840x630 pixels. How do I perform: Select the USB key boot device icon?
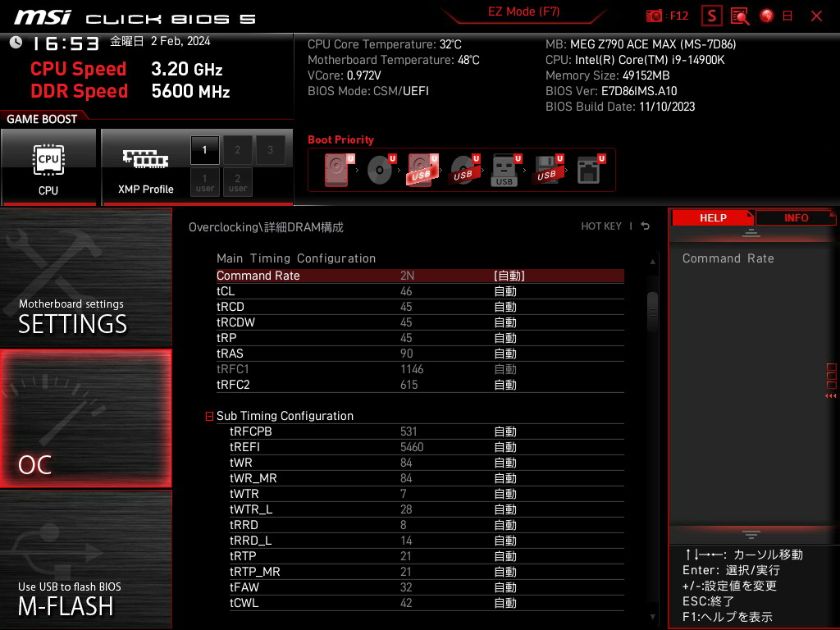(x=505, y=170)
